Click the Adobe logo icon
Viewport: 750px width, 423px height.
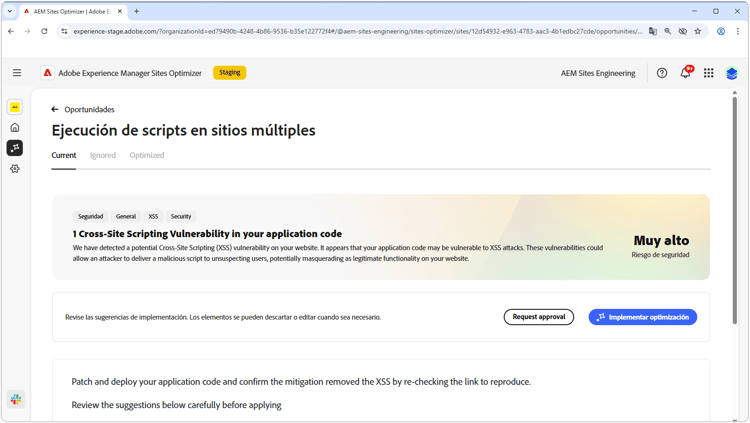click(x=47, y=73)
